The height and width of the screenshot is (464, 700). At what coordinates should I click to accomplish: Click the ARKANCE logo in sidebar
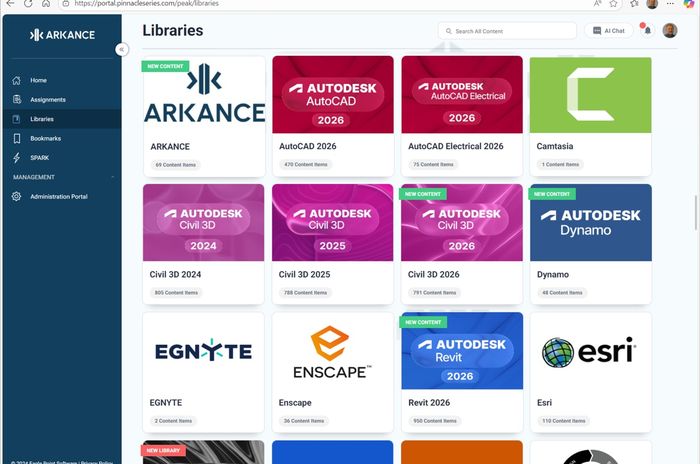coord(62,35)
